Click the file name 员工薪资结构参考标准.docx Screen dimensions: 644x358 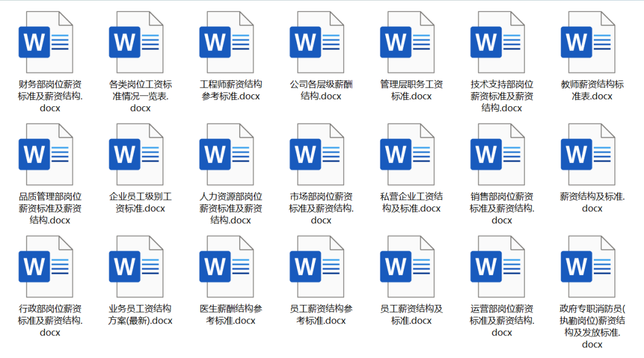click(x=321, y=315)
